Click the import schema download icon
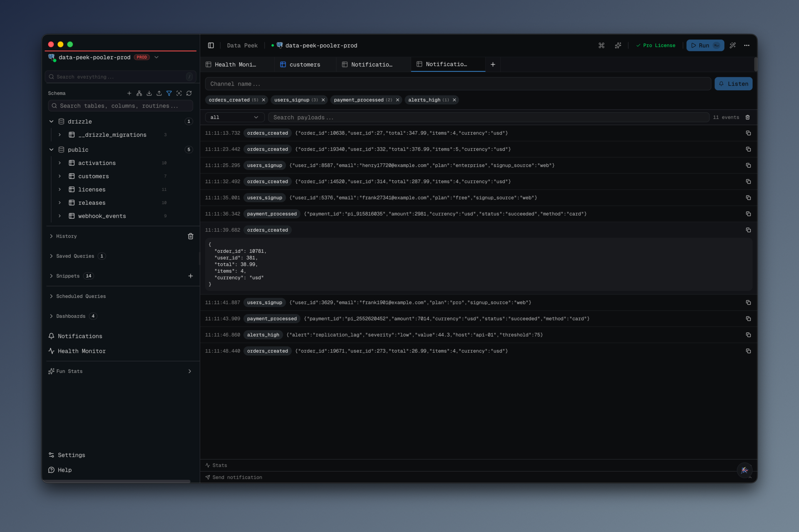The height and width of the screenshot is (532, 799). coord(149,93)
